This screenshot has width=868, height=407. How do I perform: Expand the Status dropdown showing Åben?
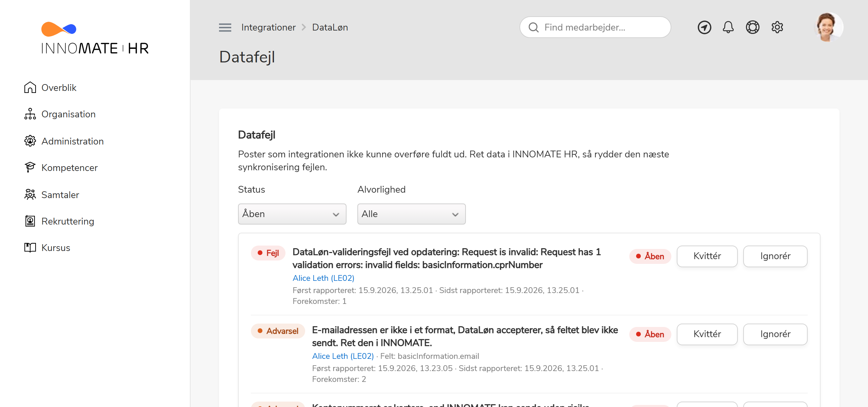292,214
